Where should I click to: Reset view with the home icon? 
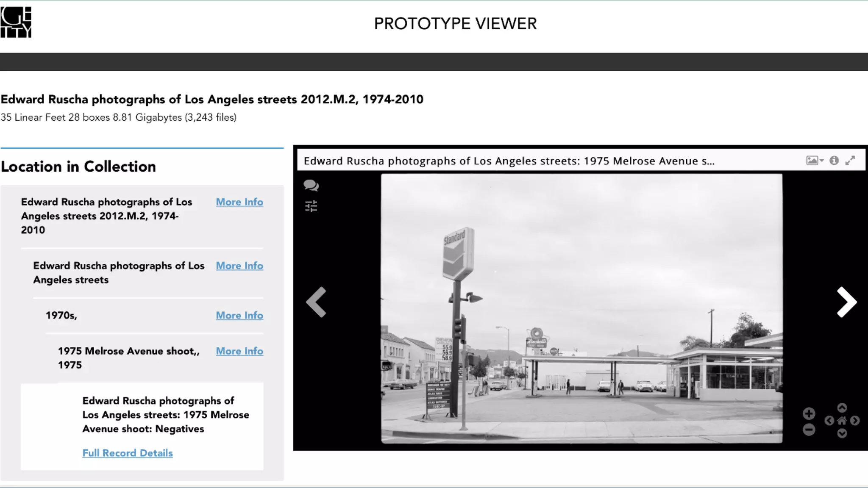coord(842,421)
